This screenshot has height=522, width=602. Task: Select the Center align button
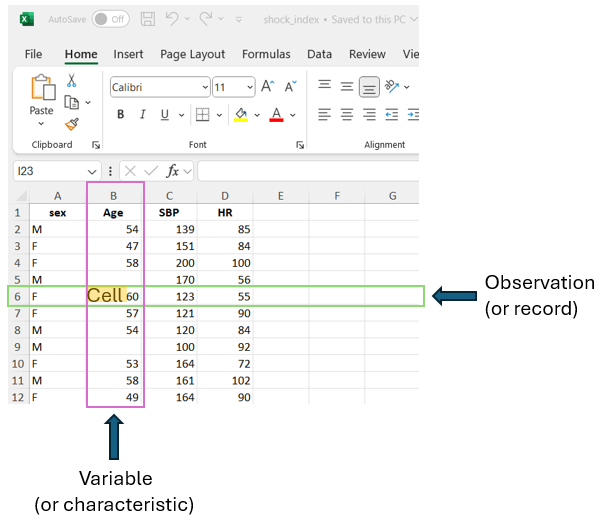point(346,115)
